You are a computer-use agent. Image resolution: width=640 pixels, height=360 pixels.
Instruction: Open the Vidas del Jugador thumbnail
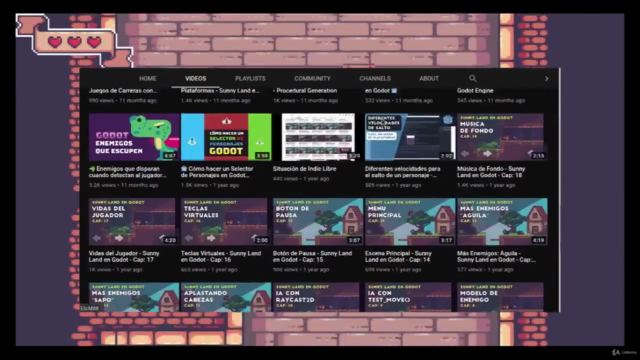pos(133,222)
